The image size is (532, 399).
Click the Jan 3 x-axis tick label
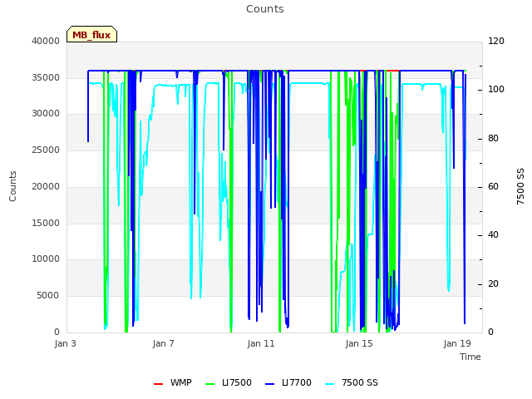tap(65, 343)
